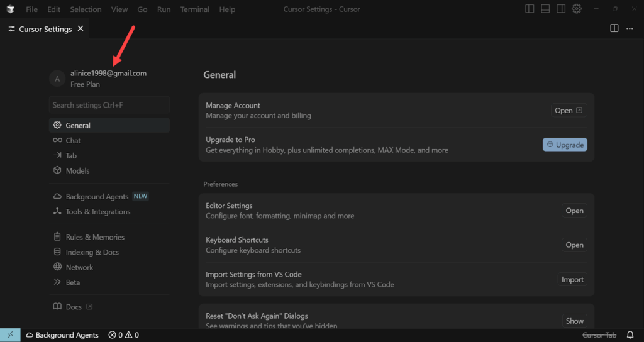Open Background Agents in status bar
This screenshot has width=644, height=342.
pos(62,335)
